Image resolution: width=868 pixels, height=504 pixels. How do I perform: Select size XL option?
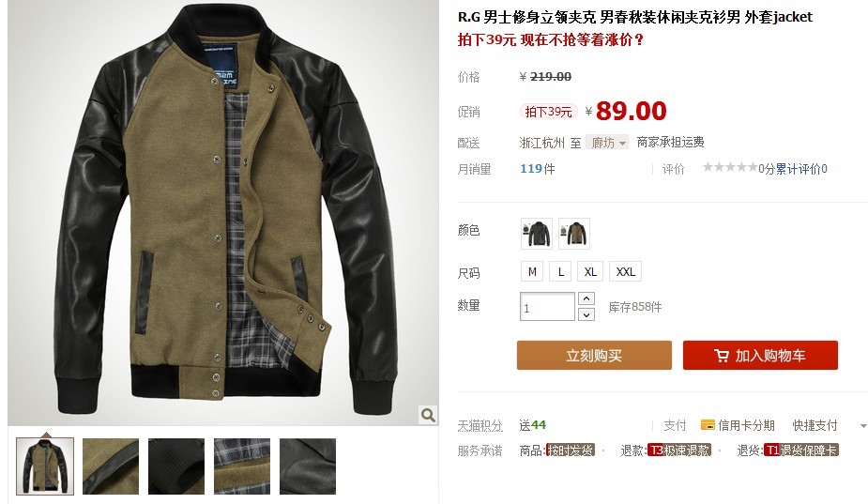(x=590, y=272)
